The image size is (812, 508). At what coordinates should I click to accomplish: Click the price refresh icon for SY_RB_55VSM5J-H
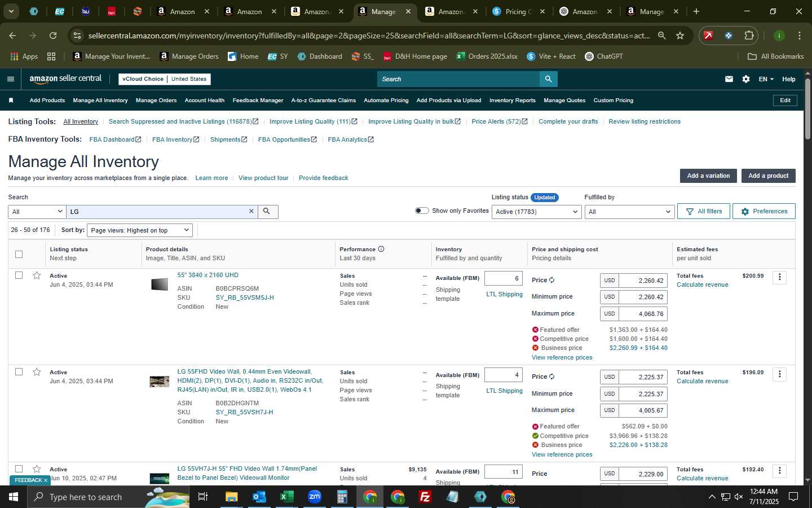point(551,280)
